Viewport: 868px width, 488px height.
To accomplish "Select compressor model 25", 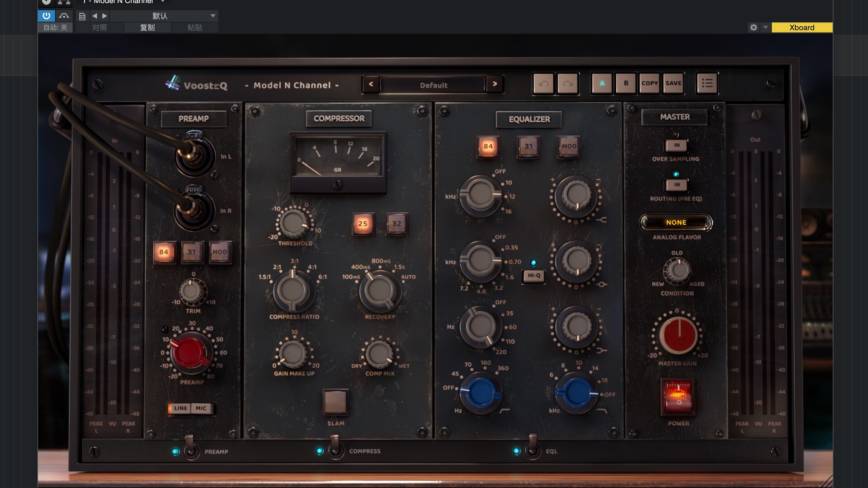I will point(363,224).
